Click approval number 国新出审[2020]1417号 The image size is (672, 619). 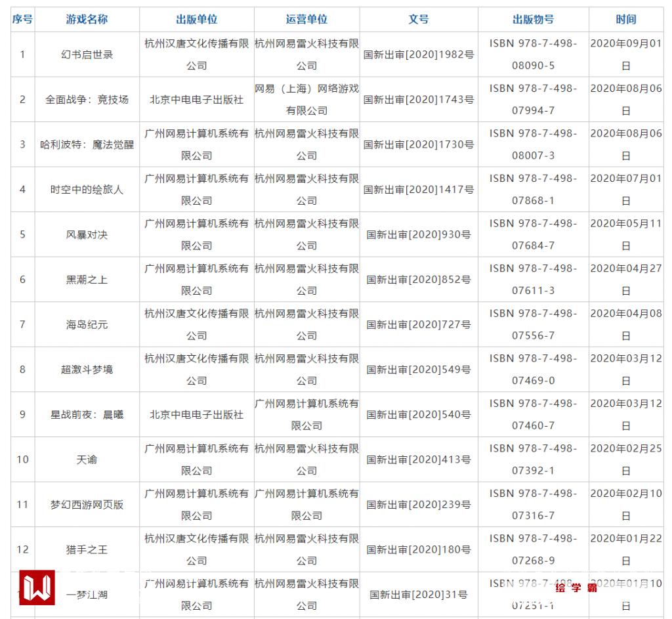419,190
